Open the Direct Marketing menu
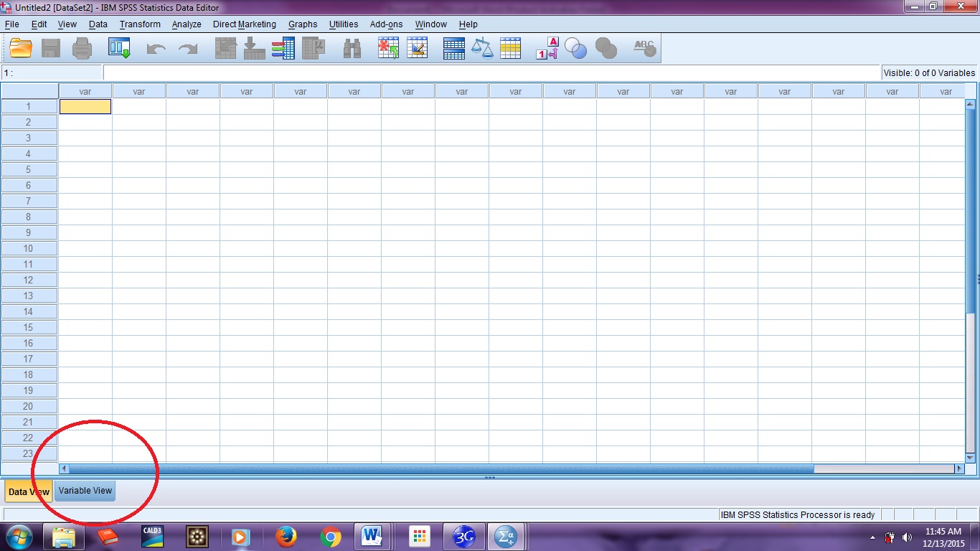This screenshot has height=551, width=980. point(245,24)
